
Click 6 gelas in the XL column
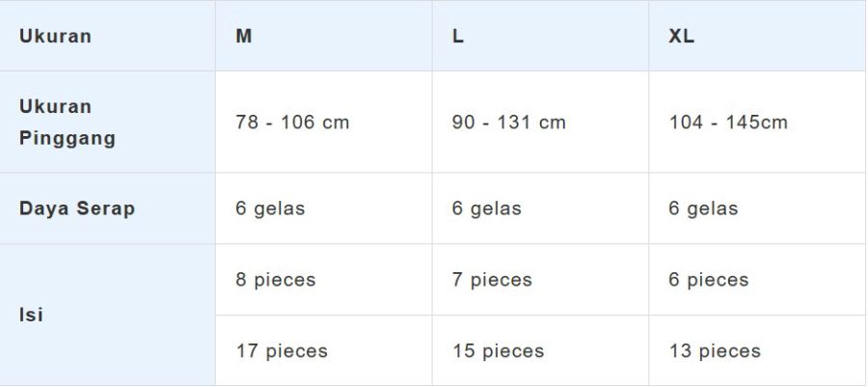tap(703, 208)
